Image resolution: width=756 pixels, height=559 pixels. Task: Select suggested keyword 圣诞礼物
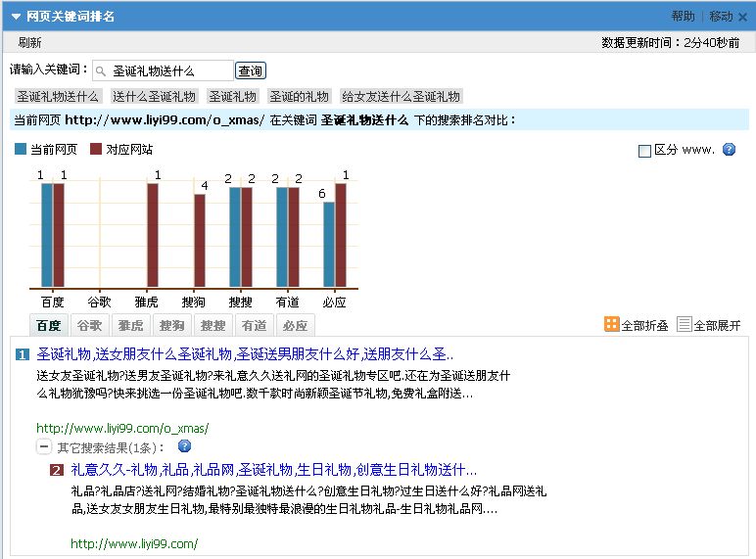click(x=232, y=96)
